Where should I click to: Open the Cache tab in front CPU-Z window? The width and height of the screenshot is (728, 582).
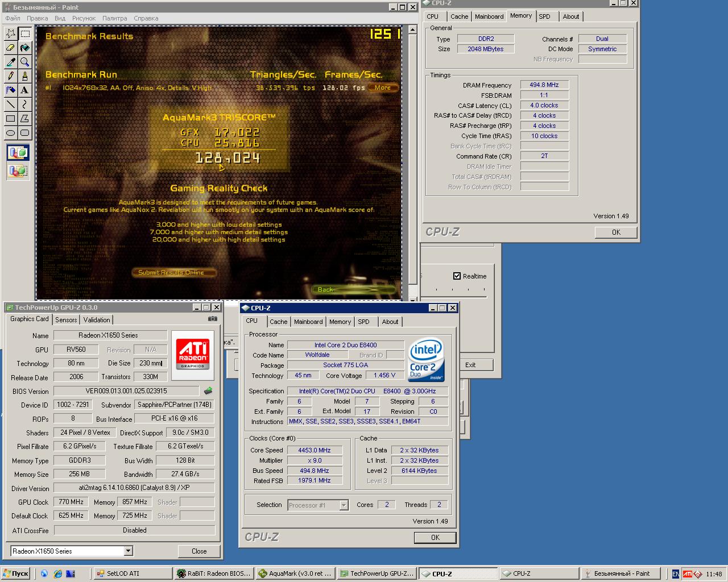pos(278,322)
